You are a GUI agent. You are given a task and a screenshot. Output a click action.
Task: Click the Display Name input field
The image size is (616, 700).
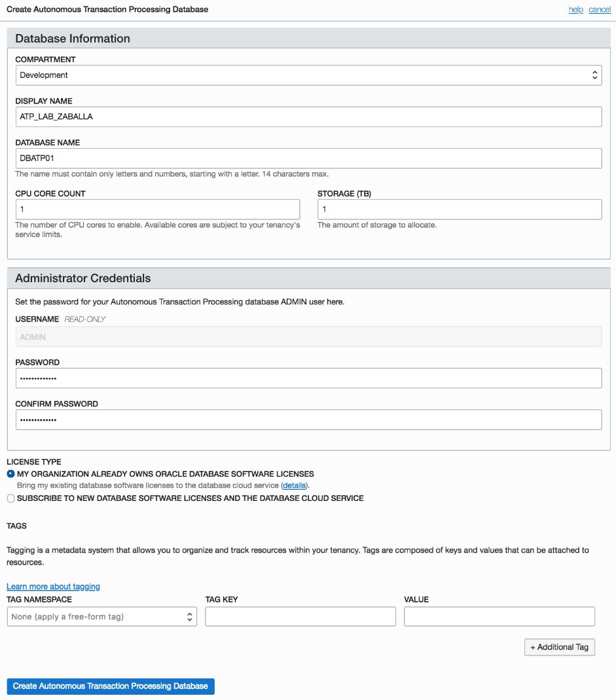tap(308, 117)
